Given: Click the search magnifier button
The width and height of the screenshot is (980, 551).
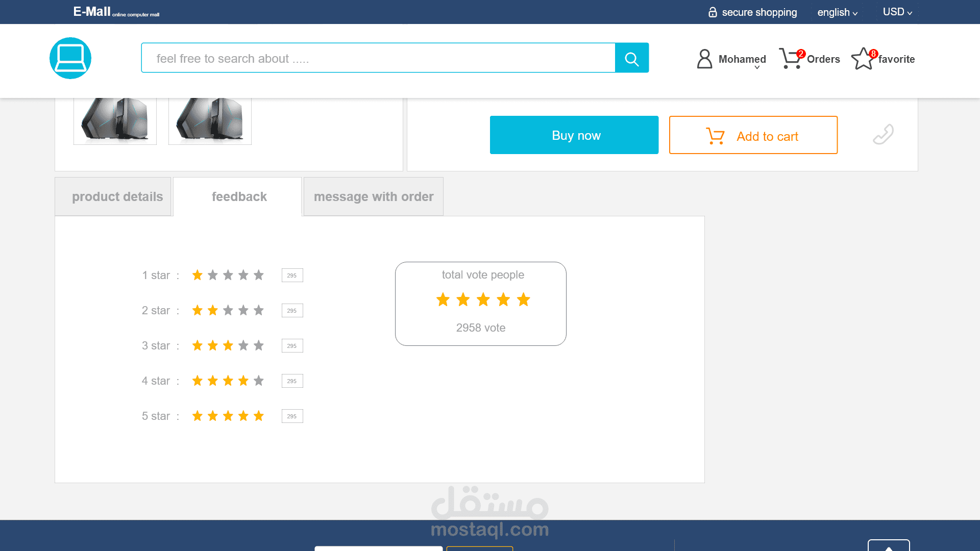Looking at the screenshot, I should pos(631,58).
